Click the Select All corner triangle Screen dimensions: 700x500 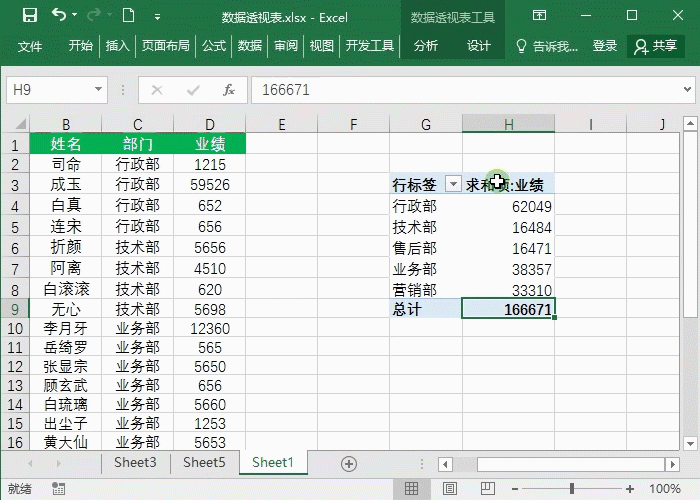point(20,124)
